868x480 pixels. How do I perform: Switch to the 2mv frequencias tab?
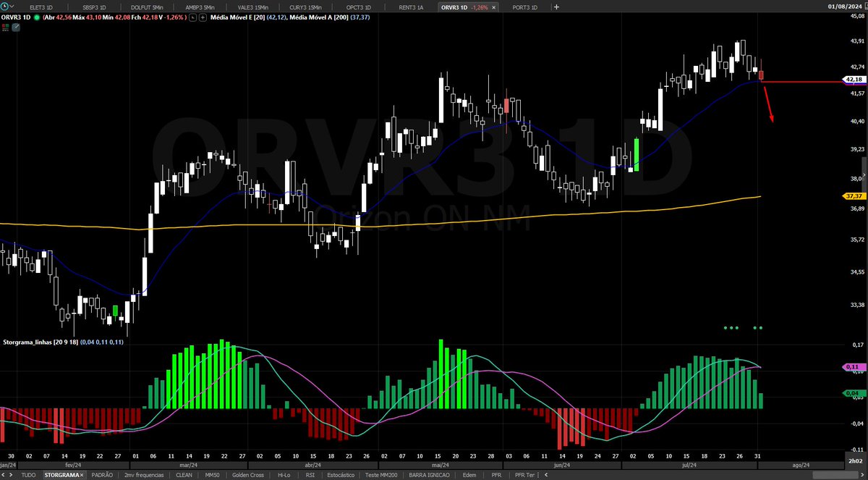145,475
